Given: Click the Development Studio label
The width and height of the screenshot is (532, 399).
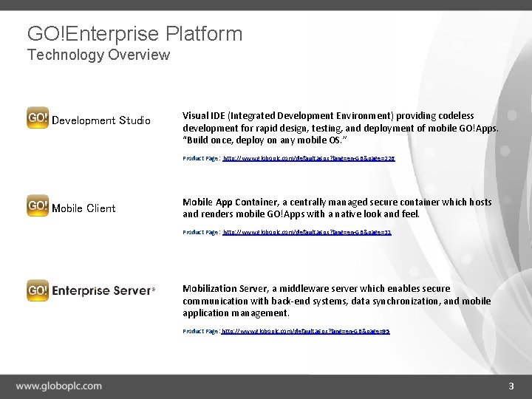Looking at the screenshot, I should 100,120.
